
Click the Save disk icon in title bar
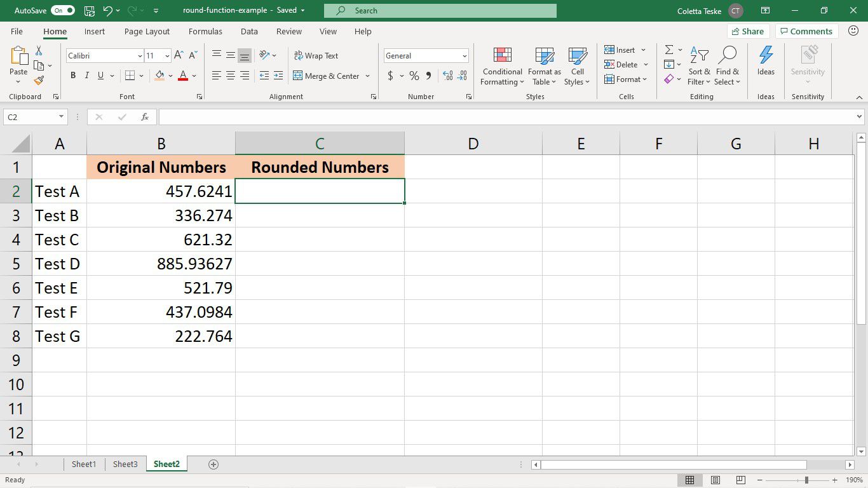(90, 11)
